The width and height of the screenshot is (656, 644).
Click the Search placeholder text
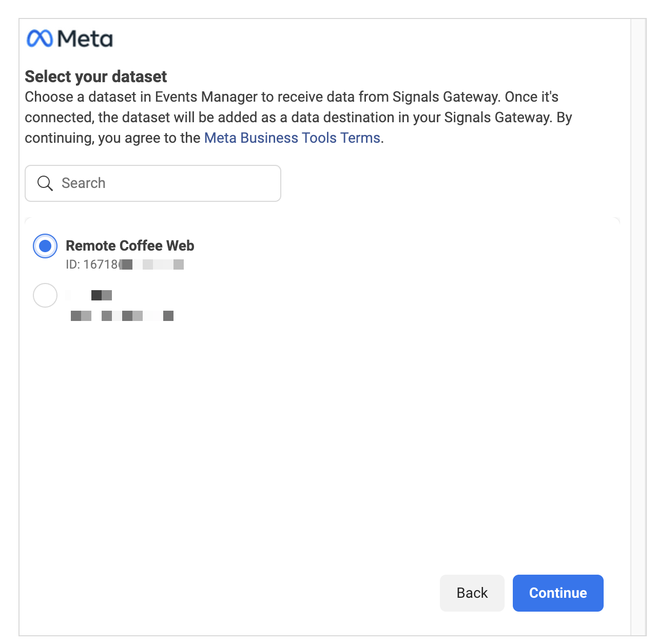coord(84,183)
